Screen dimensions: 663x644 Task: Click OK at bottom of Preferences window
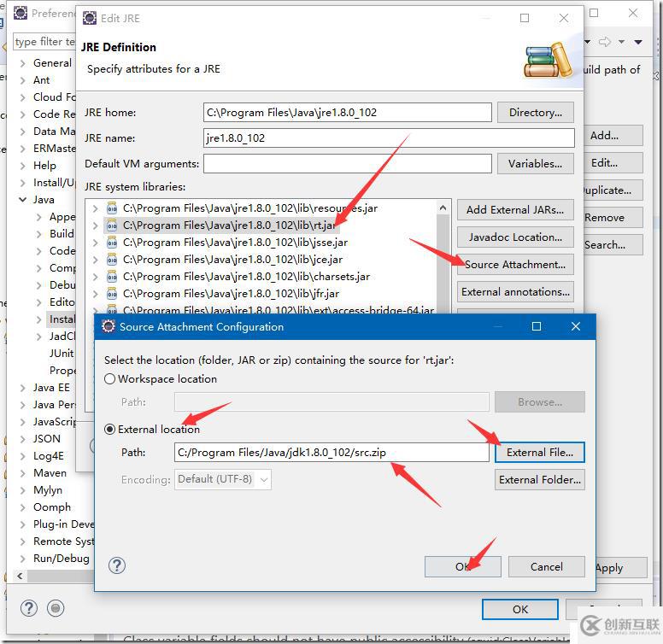click(x=520, y=609)
